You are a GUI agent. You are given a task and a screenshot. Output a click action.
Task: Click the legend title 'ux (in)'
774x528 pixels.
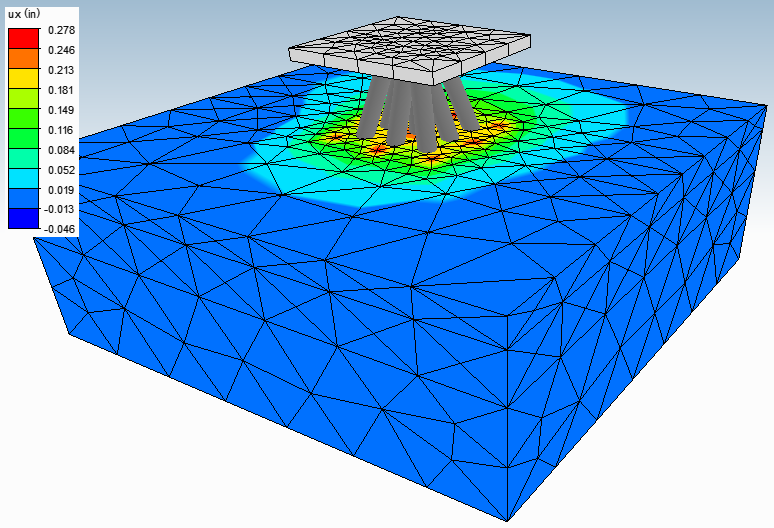pyautogui.click(x=24, y=14)
